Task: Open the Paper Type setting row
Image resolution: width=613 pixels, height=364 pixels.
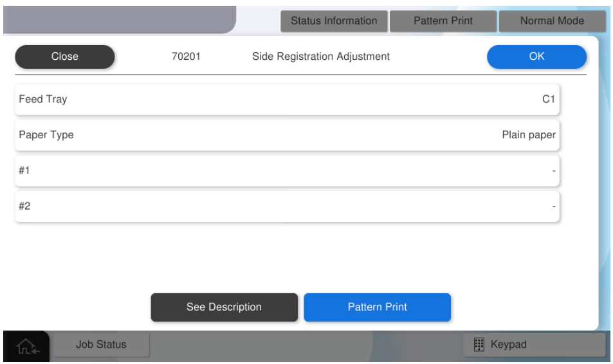Action: coord(287,136)
